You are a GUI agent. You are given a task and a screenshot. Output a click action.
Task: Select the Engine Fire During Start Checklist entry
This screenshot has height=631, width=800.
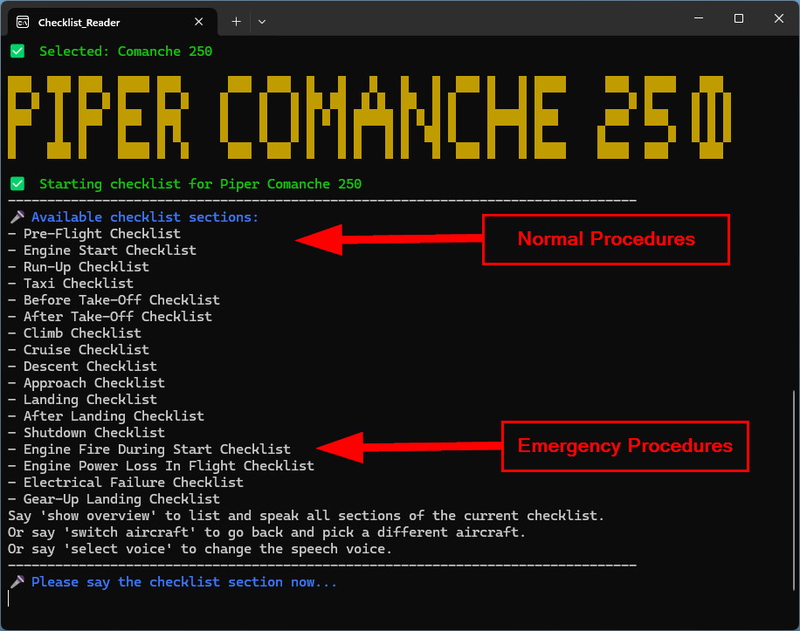coord(152,449)
